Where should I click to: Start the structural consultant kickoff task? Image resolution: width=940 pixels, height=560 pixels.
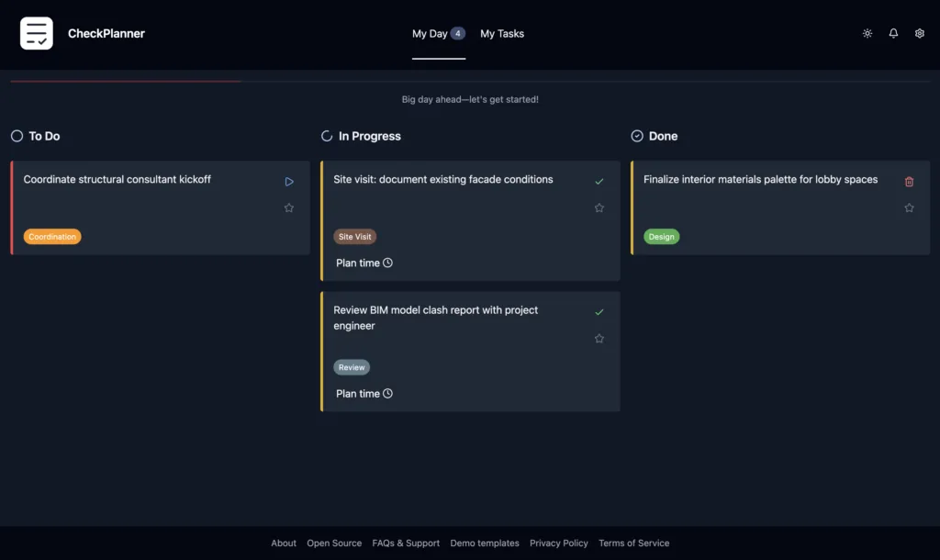[x=289, y=182]
